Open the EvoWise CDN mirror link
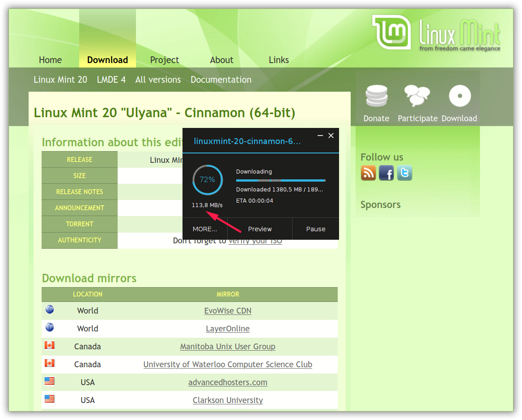Viewport: 522px width, 420px height. tap(228, 311)
